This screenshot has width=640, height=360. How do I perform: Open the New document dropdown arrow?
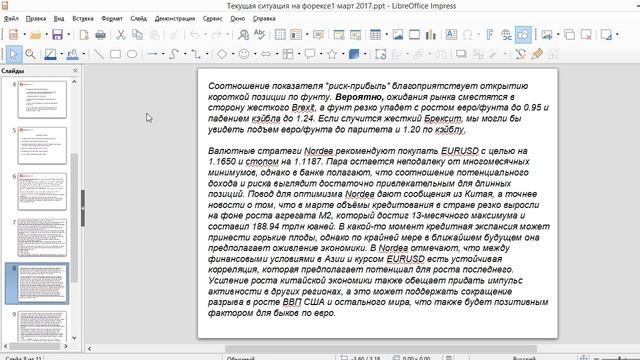pos(24,35)
